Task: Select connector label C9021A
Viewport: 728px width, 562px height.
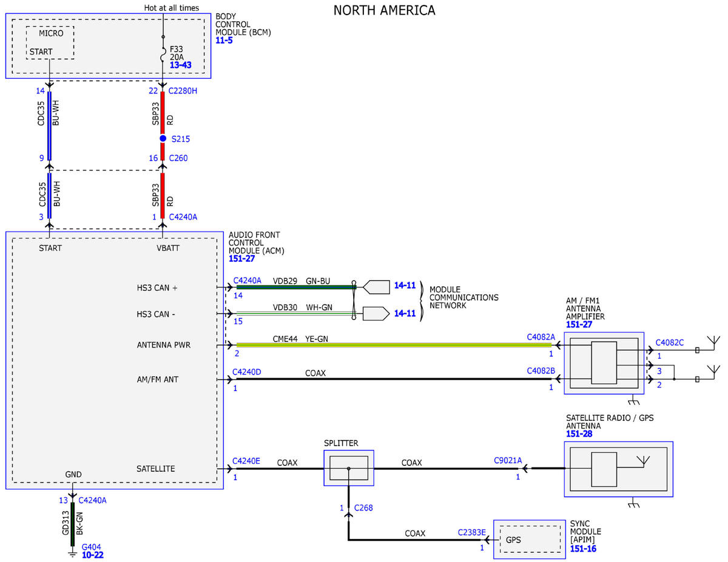Action: (508, 460)
